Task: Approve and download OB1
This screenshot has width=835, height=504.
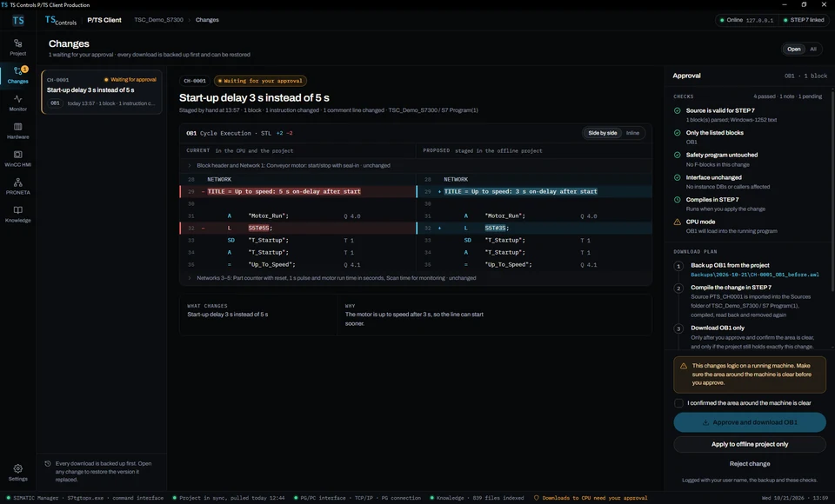Action: point(749,422)
